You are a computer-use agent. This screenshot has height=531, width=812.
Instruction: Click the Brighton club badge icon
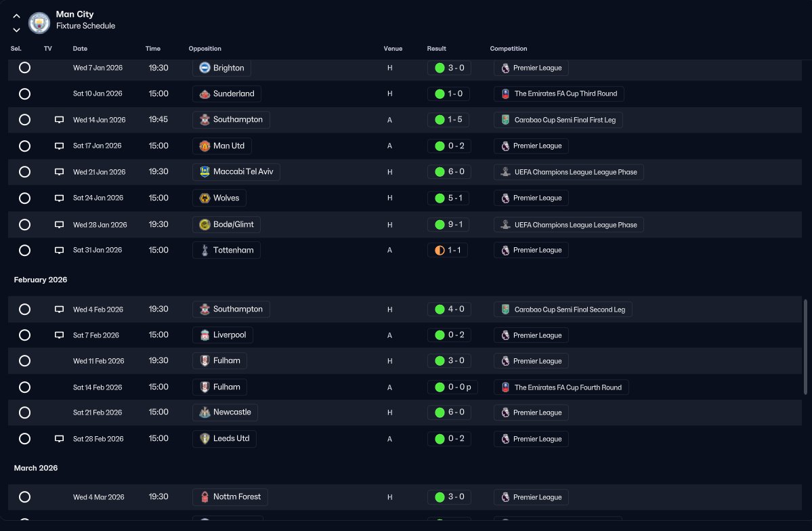click(x=205, y=68)
